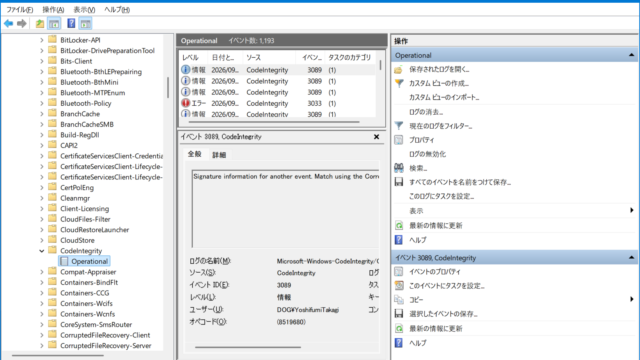Viewport: 640px width, 360px height.
Task: Open saved log via 保存されたログを開く icon
Action: coord(399,69)
